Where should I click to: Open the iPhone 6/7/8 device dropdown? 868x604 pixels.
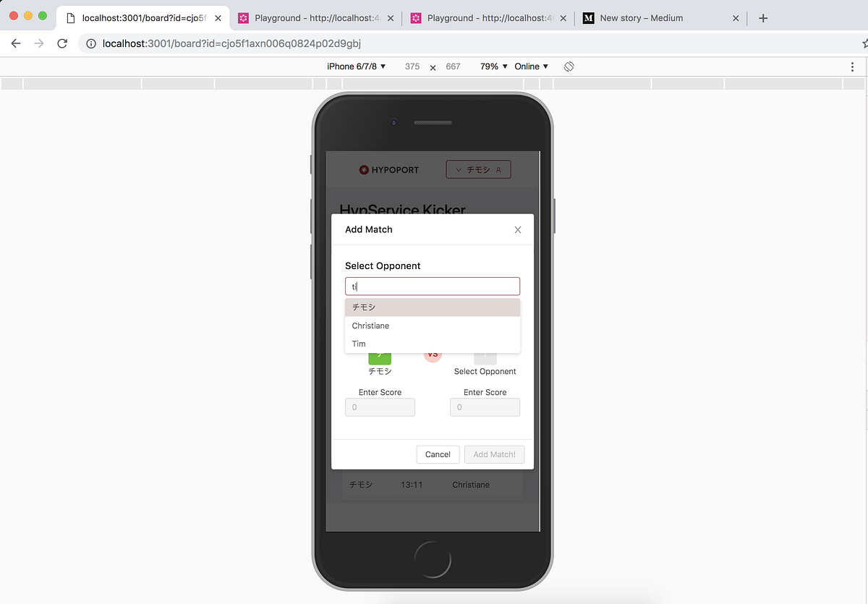[354, 66]
